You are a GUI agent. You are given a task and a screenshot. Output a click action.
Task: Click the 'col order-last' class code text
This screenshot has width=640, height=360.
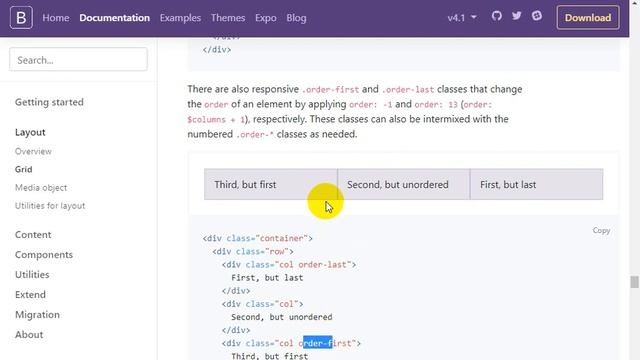point(313,264)
